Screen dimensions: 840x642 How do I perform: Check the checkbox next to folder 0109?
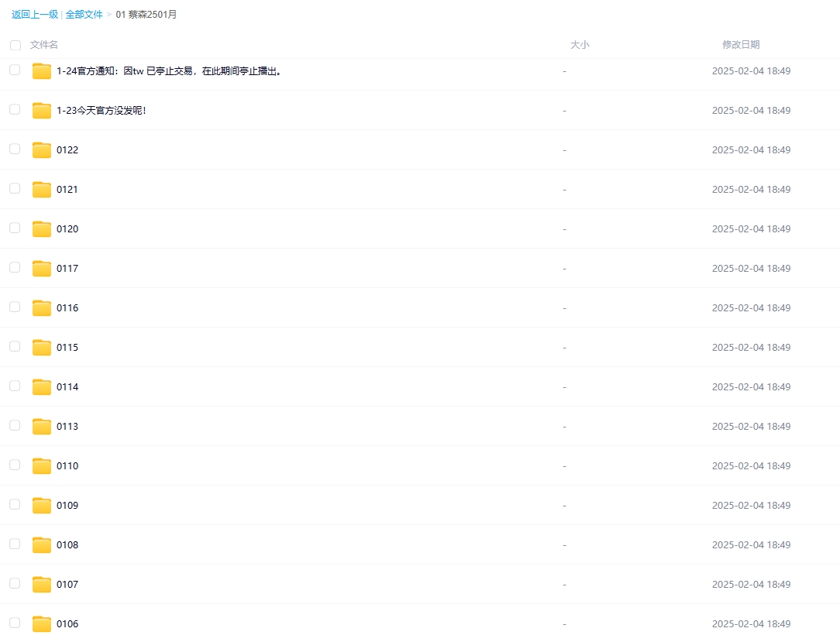click(15, 504)
